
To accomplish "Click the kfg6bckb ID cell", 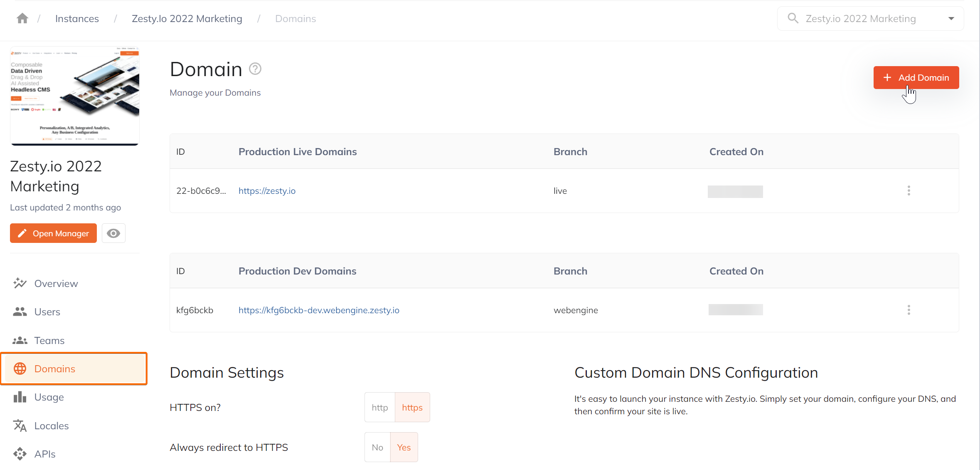I will point(195,310).
